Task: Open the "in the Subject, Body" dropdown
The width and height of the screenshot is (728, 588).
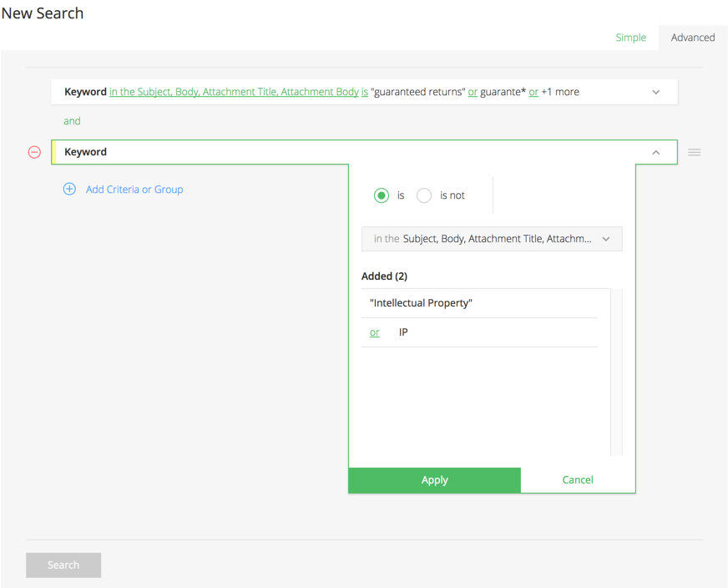Action: pos(492,239)
